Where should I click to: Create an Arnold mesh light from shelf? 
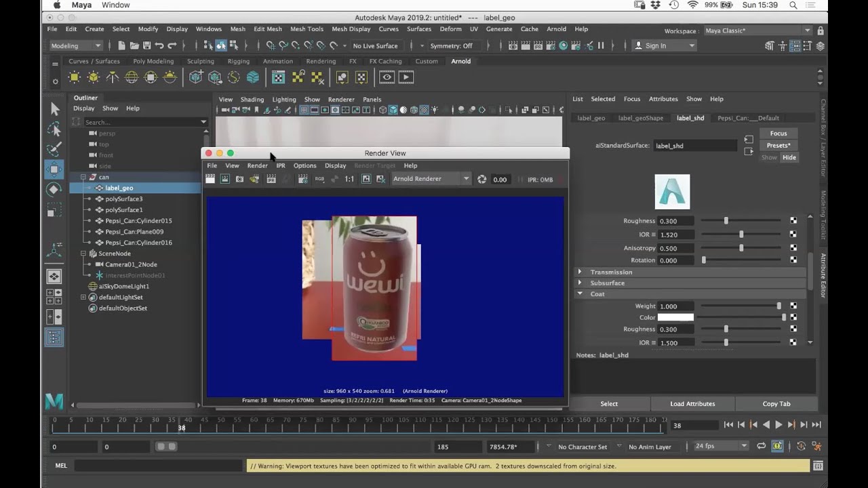pos(94,77)
